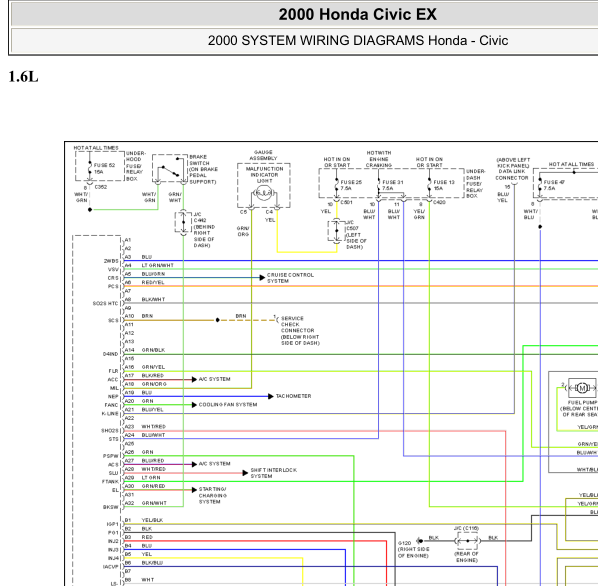Click the Tachometer arrow marker
598x586 pixels.
271,397
